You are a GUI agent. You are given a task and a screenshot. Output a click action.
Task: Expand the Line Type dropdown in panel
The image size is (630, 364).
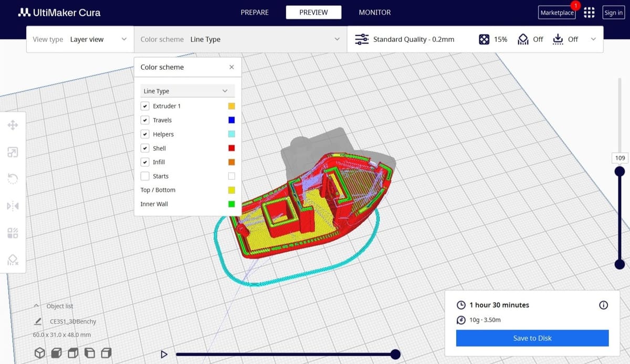pos(187,91)
